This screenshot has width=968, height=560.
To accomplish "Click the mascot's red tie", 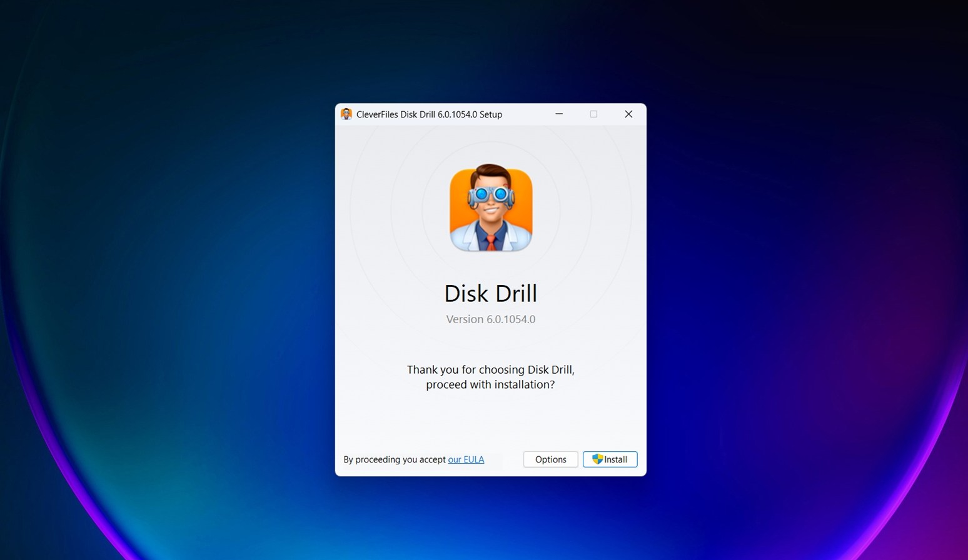I will click(491, 241).
